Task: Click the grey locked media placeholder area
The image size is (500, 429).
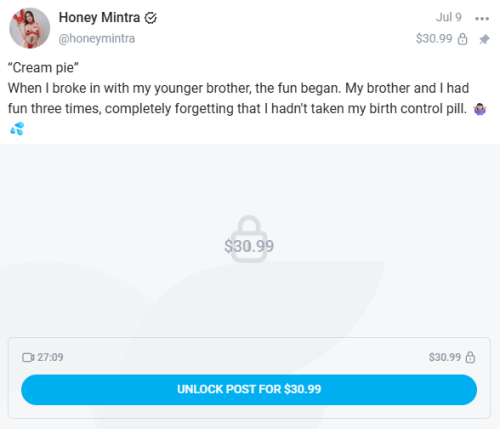Action: coord(250,240)
